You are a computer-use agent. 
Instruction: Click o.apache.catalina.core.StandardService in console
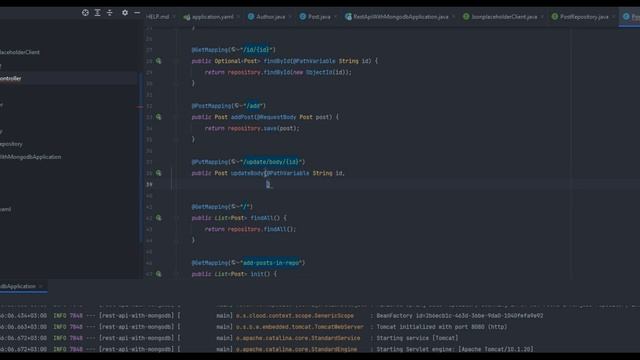click(298, 338)
